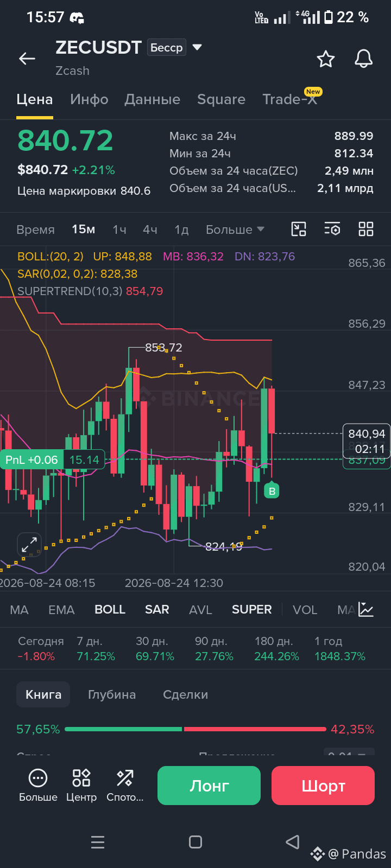Expand the Больше timeframe dropdown
The width and height of the screenshot is (391, 868).
[x=235, y=229]
